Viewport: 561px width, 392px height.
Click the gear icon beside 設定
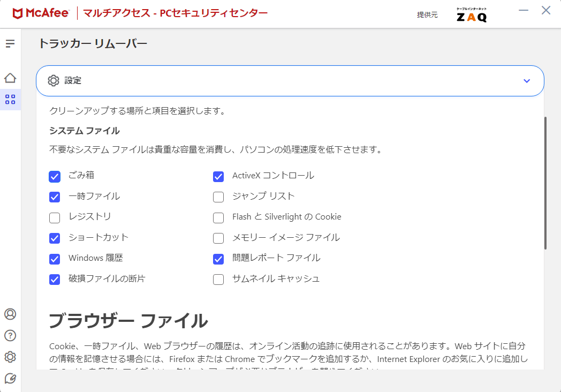(54, 80)
